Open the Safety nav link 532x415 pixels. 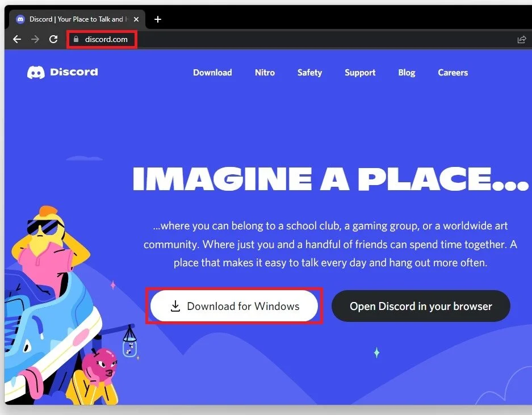(309, 73)
